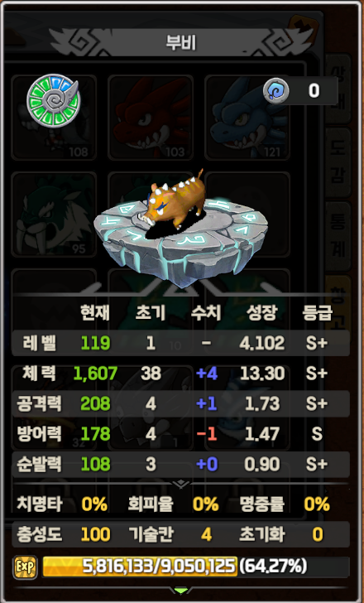Click the blue swirl currency icon
Viewport: 364px width, 603px height.
tap(276, 91)
